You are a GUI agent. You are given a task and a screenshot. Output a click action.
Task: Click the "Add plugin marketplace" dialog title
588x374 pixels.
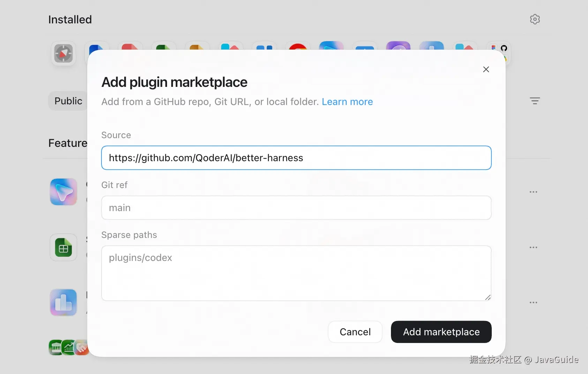pyautogui.click(x=174, y=82)
